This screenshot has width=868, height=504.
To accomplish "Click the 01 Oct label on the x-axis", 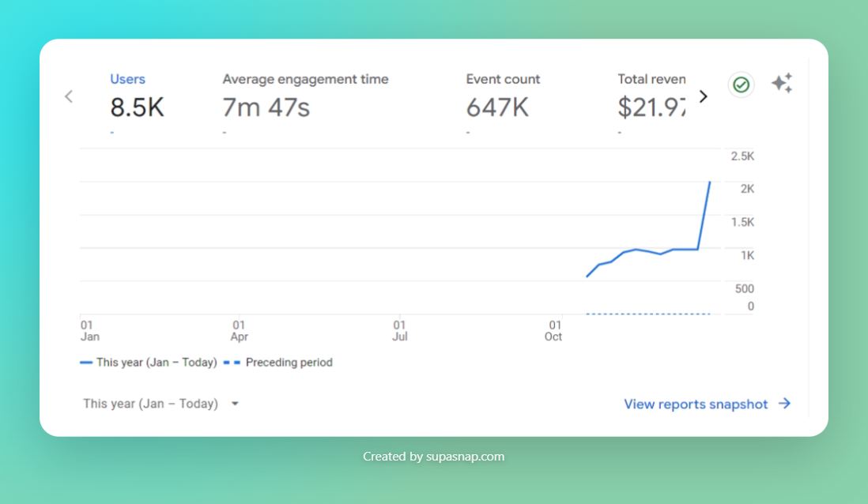I will click(554, 331).
